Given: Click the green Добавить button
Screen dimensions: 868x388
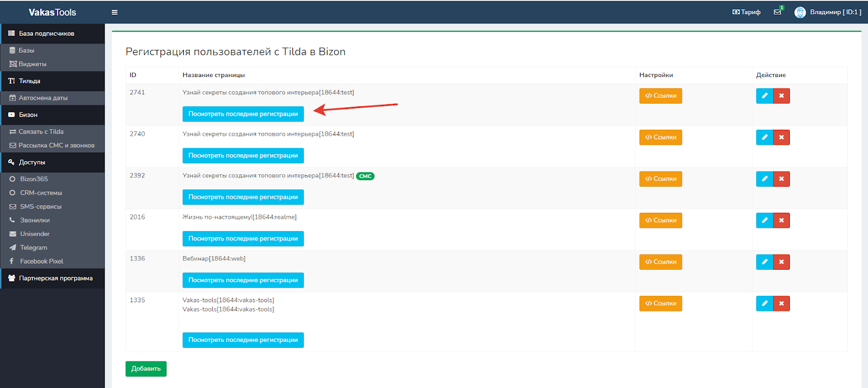Looking at the screenshot, I should 146,368.
